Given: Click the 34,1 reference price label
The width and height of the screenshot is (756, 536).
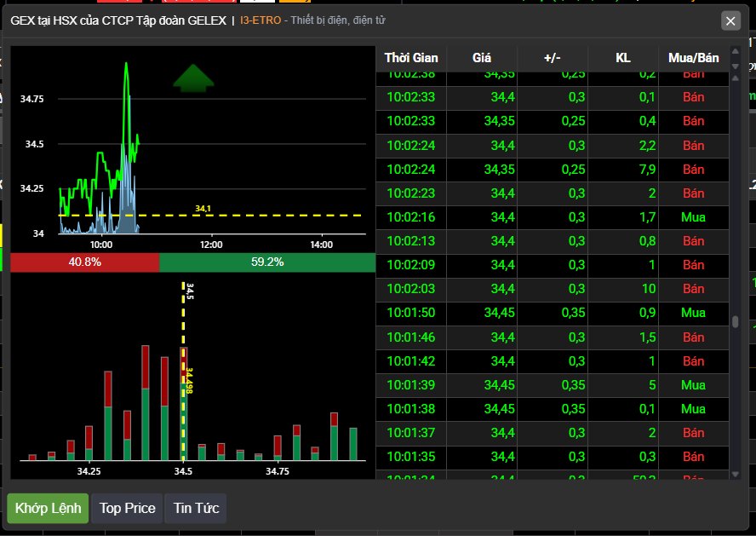Looking at the screenshot, I should click(x=203, y=209).
